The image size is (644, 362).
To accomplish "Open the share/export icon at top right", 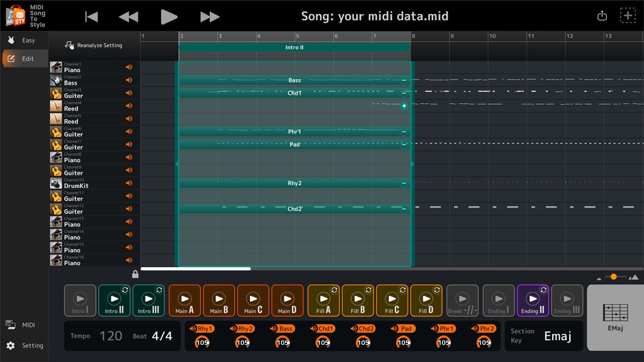I will pyautogui.click(x=602, y=16).
